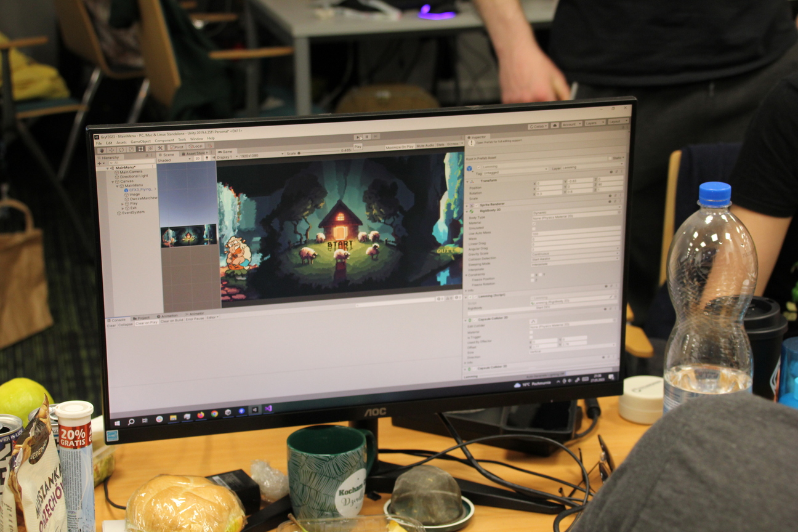Collapse the Transform component

click(467, 182)
